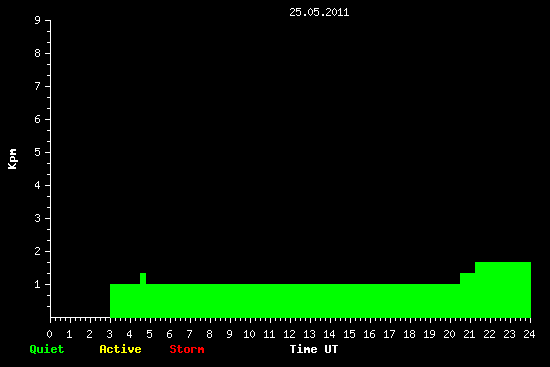Click the Quiet legend label
This screenshot has width=550, height=367.
[x=47, y=349]
